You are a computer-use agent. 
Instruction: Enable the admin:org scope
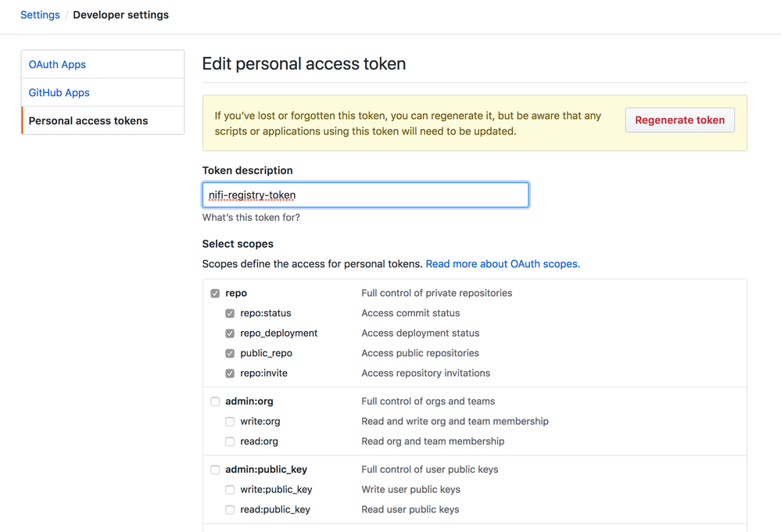click(215, 402)
